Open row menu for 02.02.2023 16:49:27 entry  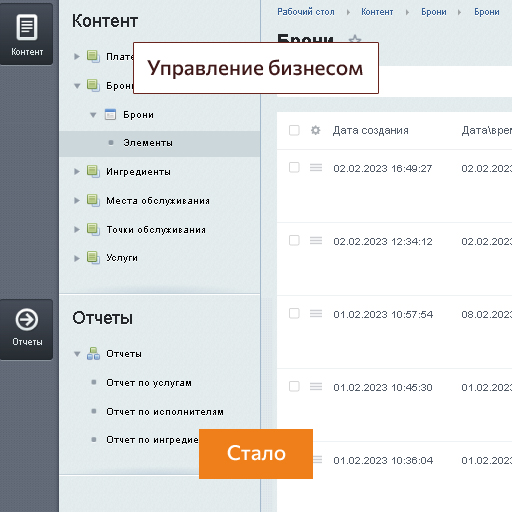[316, 167]
